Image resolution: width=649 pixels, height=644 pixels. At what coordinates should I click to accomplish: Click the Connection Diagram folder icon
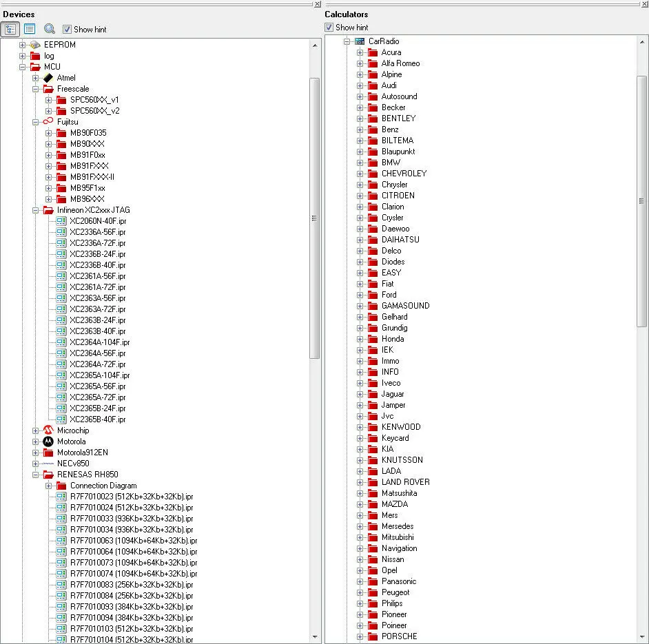61,486
